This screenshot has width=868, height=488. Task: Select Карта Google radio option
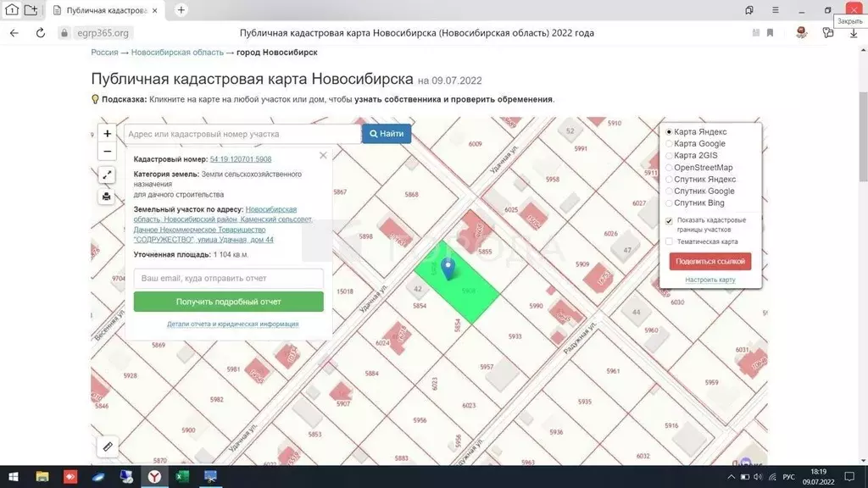pyautogui.click(x=669, y=144)
